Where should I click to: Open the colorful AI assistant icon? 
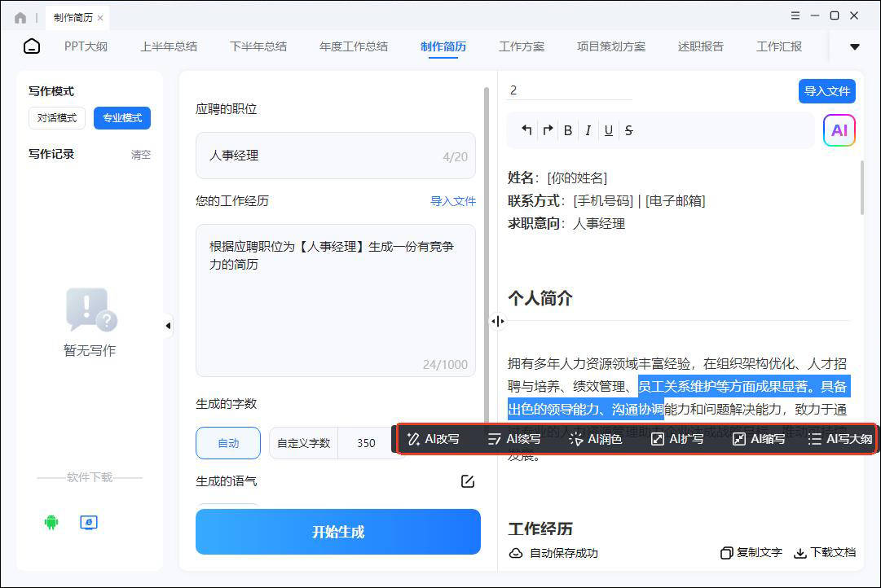point(839,130)
